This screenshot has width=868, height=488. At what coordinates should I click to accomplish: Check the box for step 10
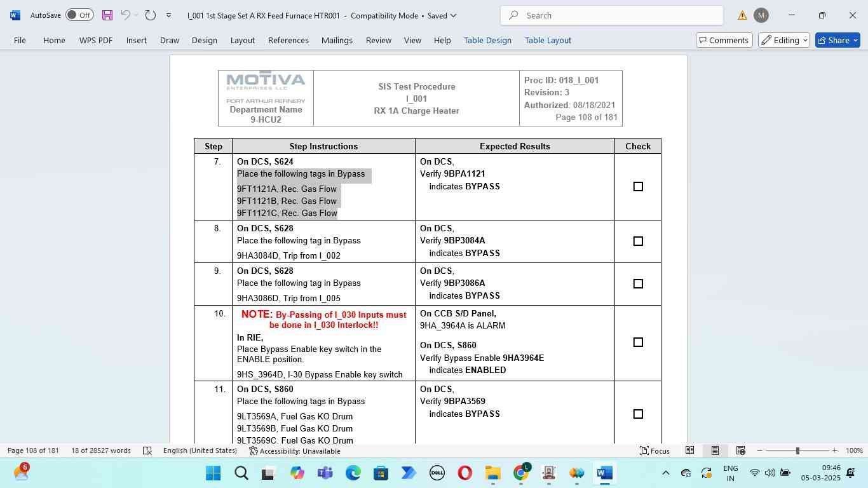click(x=638, y=342)
